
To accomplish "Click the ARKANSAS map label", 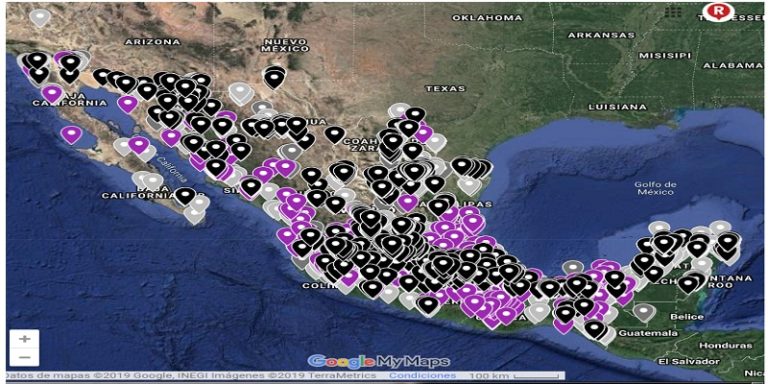I will tap(601, 35).
